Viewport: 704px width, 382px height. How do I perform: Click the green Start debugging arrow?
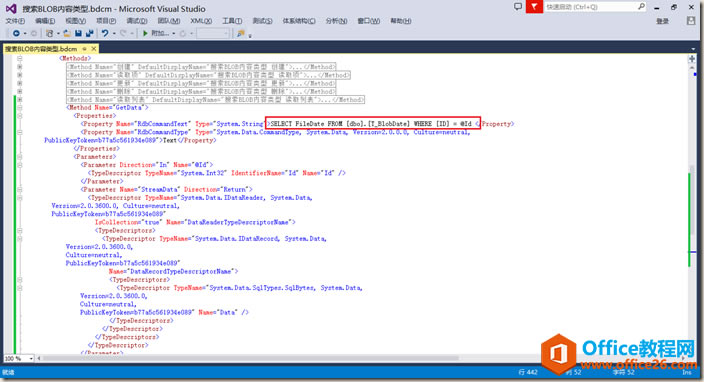click(x=145, y=33)
